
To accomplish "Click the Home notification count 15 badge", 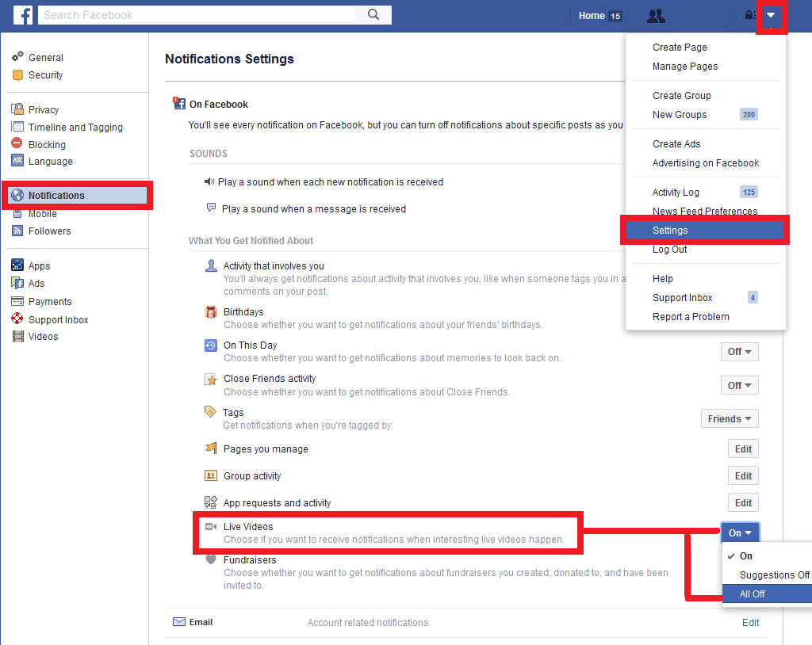I will point(615,16).
